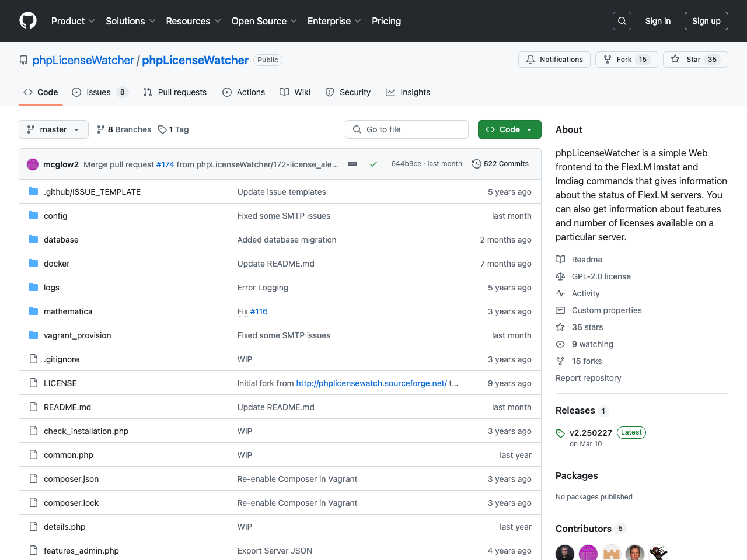747x560 pixels.
Task: View the 522 Commits history
Action: 500,164
